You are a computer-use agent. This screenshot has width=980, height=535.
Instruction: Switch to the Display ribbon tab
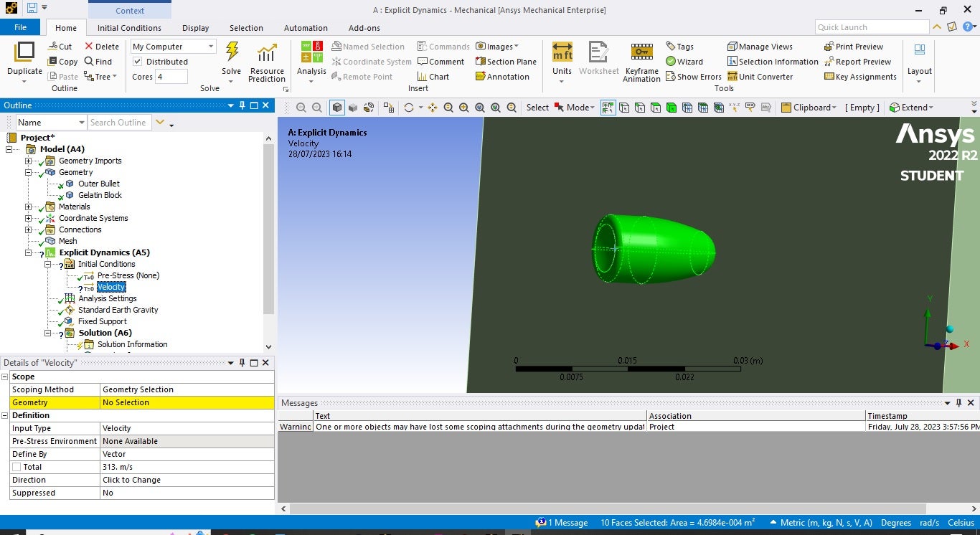(195, 28)
